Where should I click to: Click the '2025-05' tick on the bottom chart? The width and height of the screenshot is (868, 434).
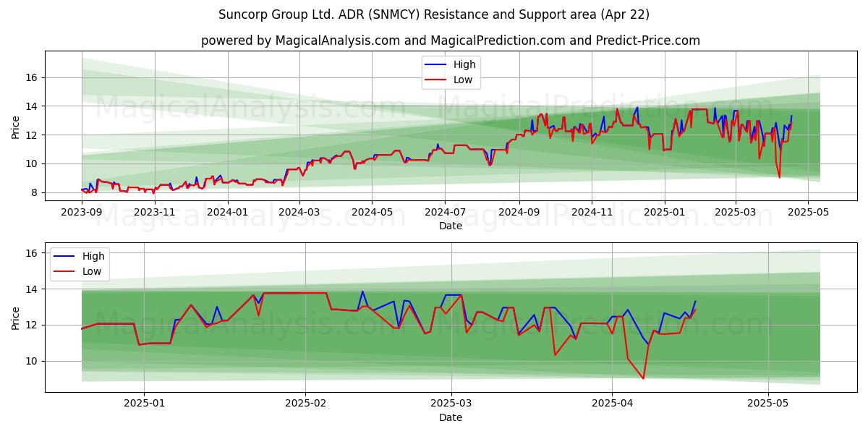point(767,404)
